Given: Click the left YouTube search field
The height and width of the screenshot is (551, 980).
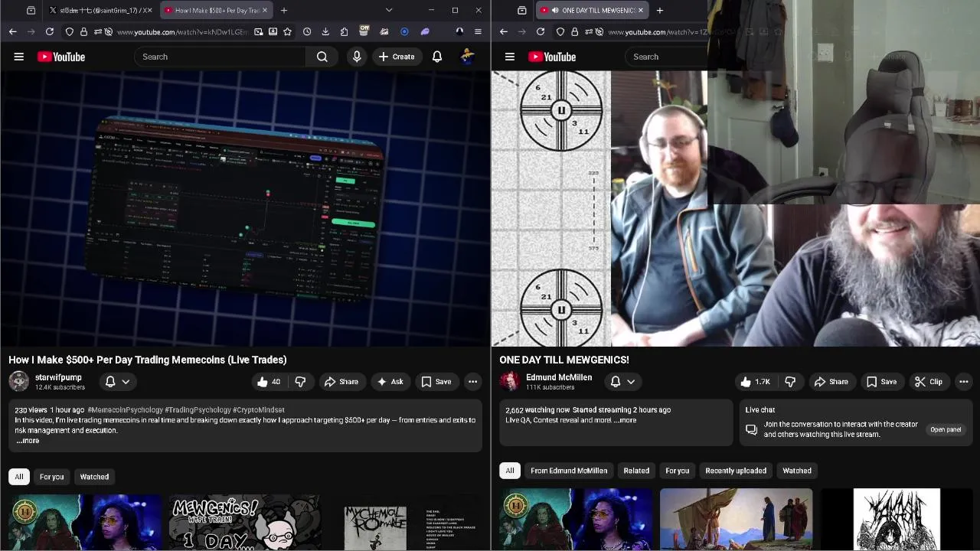Looking at the screenshot, I should (x=220, y=57).
